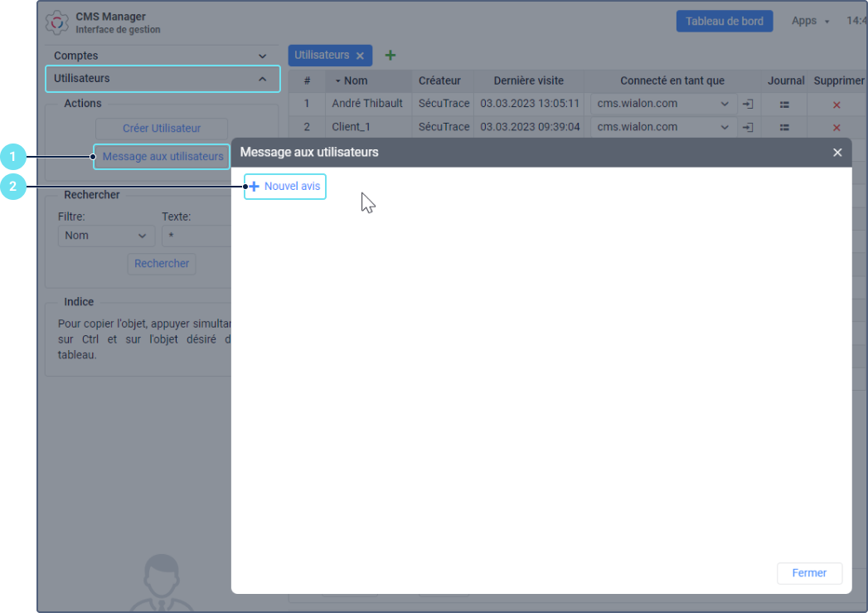The image size is (868, 613).
Task: Sort by the Nom column header
Action: tap(368, 80)
